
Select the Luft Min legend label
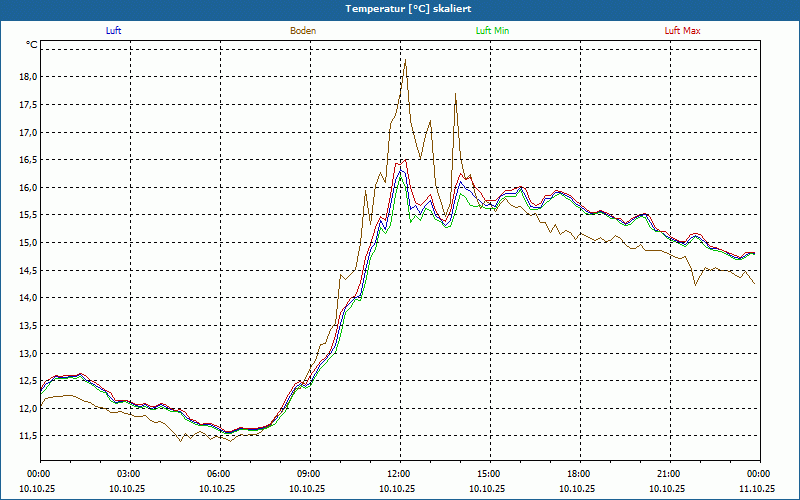point(492,31)
